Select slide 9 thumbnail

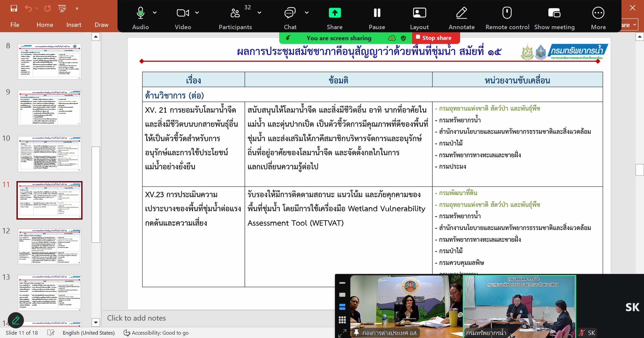tap(50, 108)
